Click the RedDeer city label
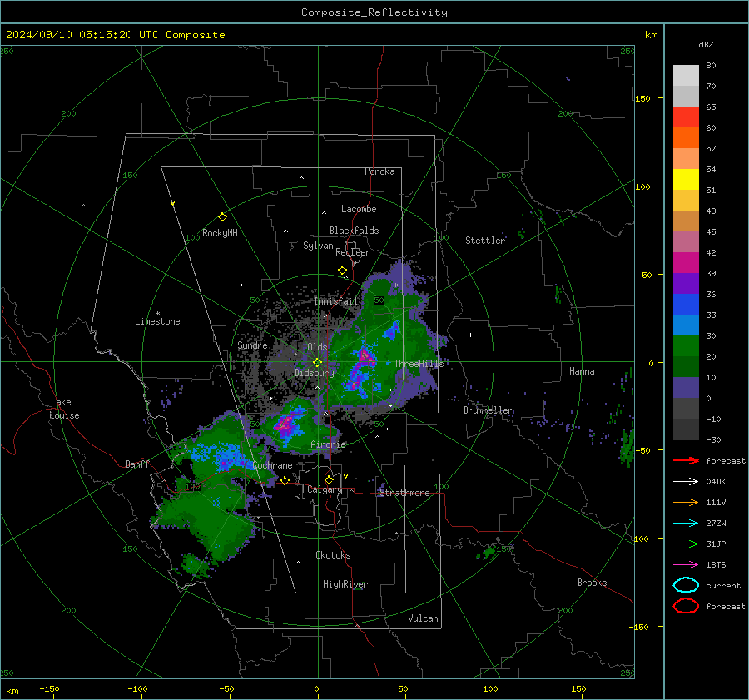 tap(353, 252)
